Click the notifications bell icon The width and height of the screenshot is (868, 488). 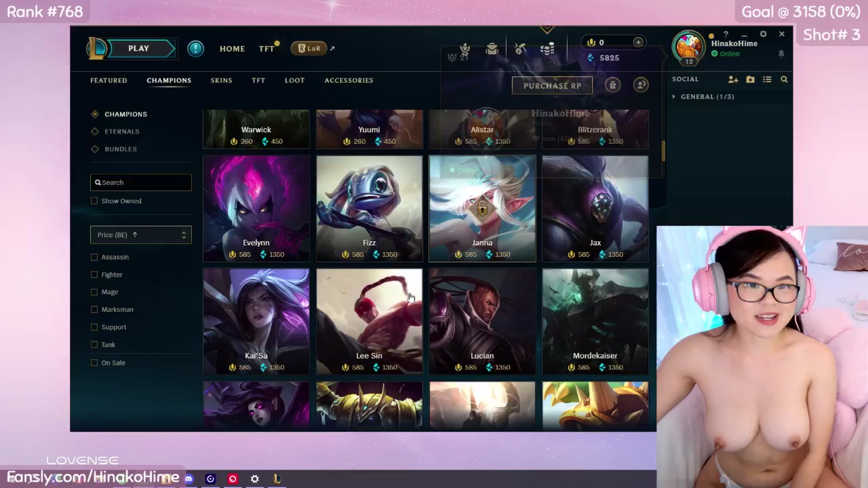click(781, 53)
